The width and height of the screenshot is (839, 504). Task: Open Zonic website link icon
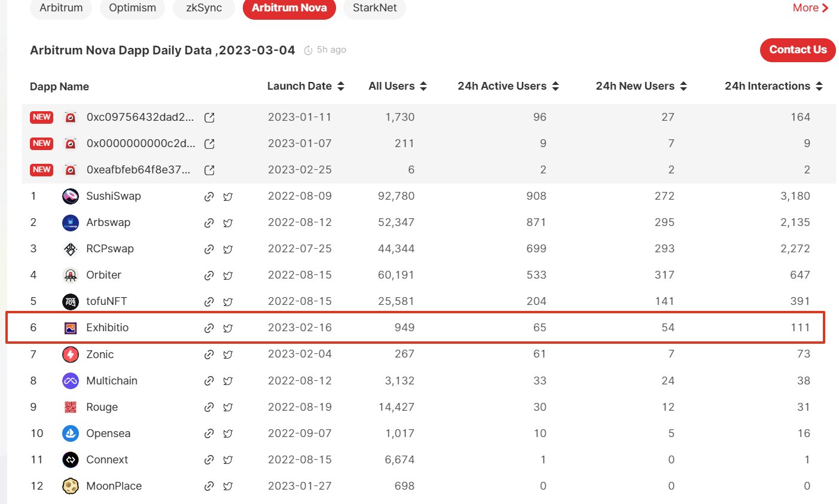pyautogui.click(x=209, y=355)
